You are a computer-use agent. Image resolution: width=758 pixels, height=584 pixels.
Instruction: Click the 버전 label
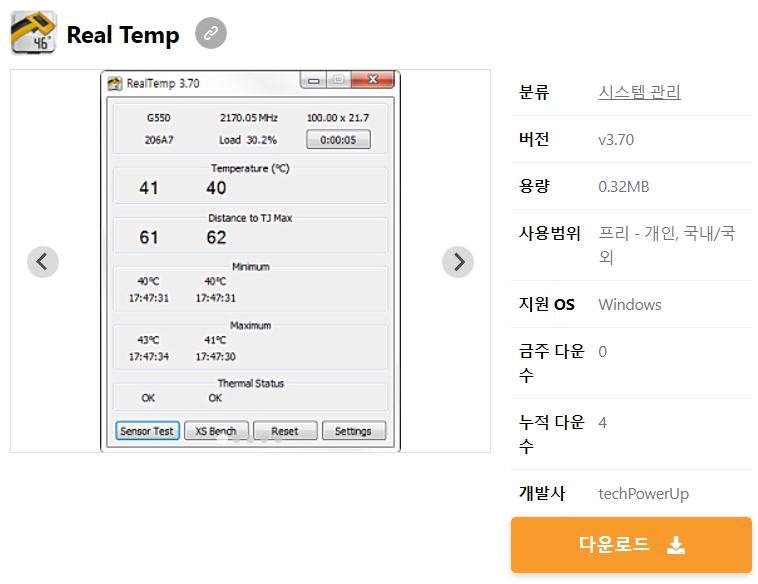(x=534, y=139)
